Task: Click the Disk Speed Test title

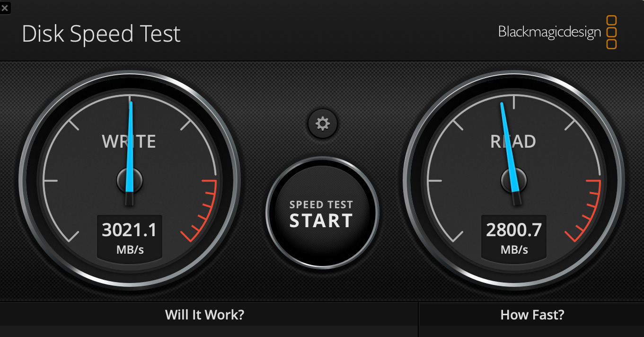Action: 101,35
